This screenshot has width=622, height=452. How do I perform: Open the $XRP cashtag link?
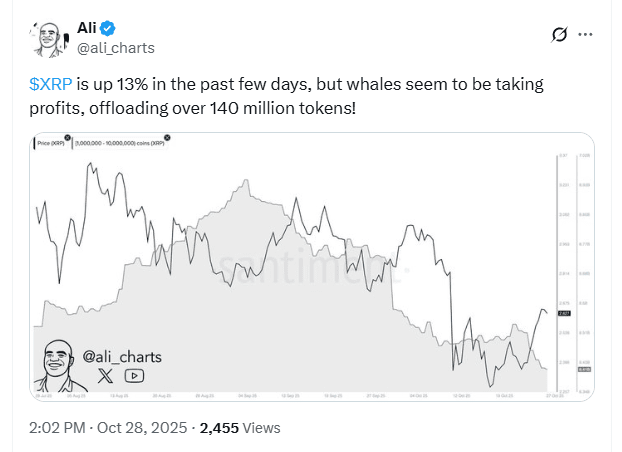[48, 85]
